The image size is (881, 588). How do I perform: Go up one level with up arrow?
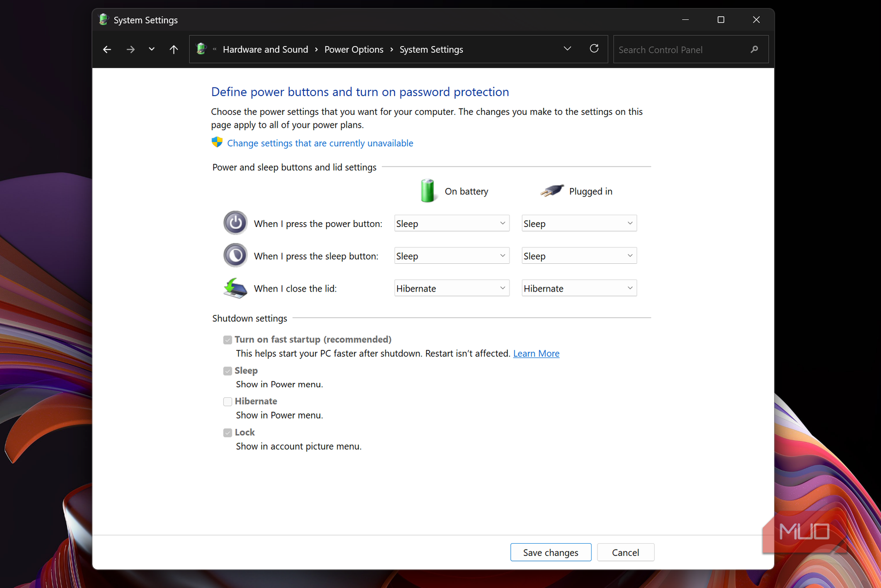tap(174, 49)
